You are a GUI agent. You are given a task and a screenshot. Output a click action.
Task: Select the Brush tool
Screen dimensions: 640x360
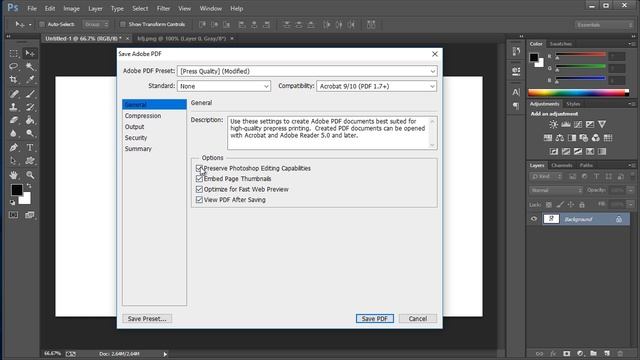pyautogui.click(x=30, y=94)
